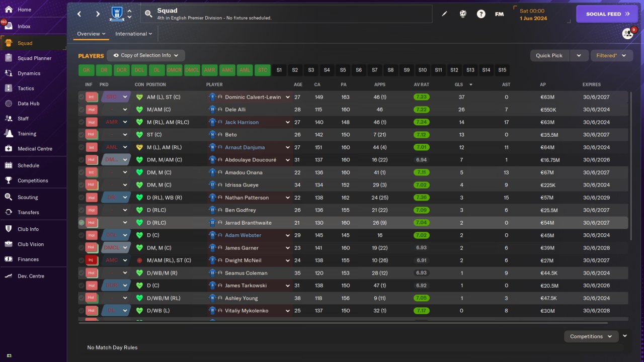
Task: Tick the selection circle for Jack Harrison
Action: tap(82, 122)
